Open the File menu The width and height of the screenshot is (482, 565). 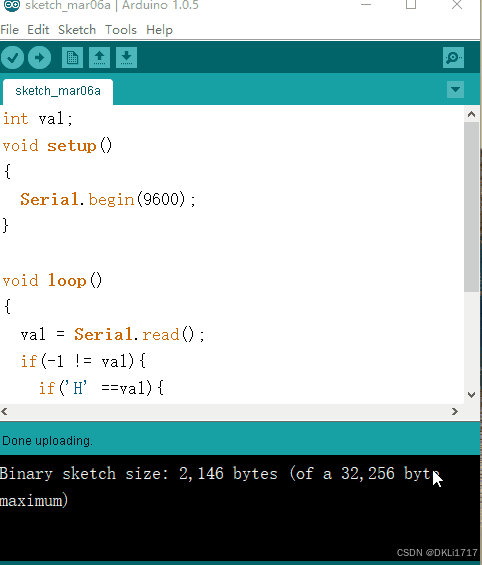(x=10, y=30)
